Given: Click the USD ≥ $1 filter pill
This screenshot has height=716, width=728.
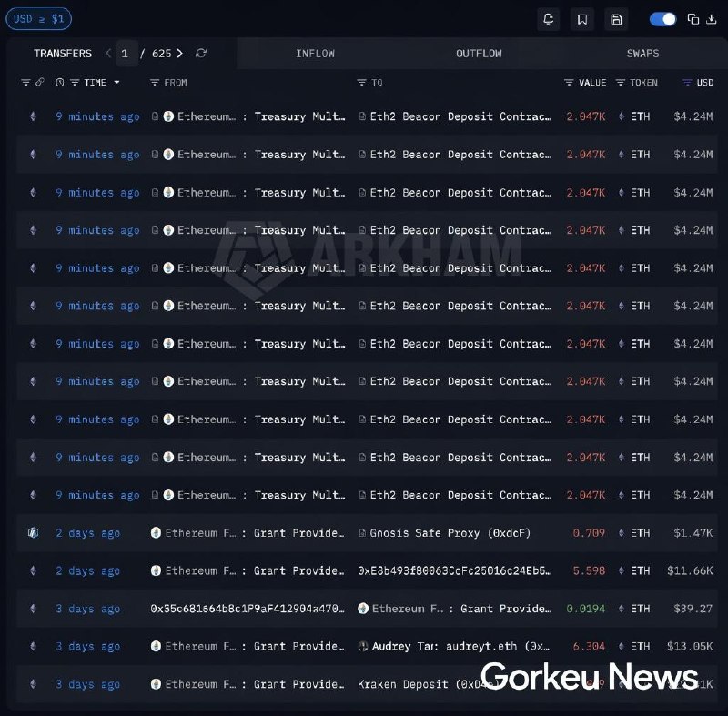Looking at the screenshot, I should tap(38, 18).
